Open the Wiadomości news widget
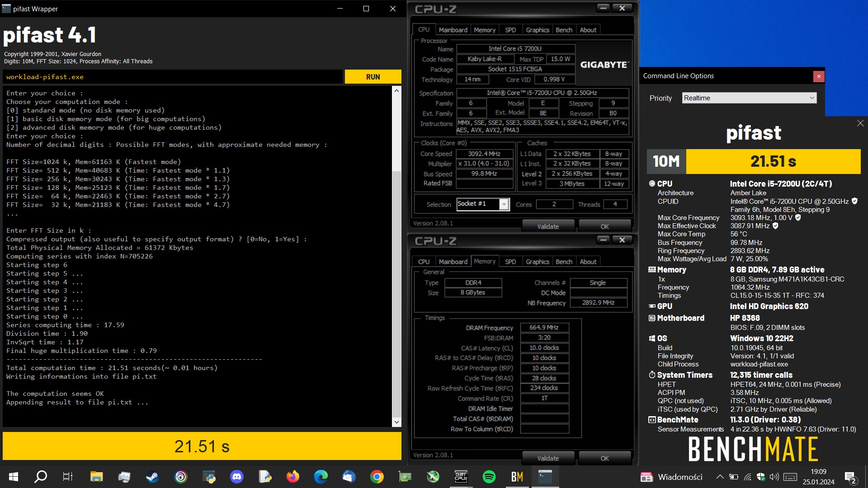868x488 pixels. [671, 477]
